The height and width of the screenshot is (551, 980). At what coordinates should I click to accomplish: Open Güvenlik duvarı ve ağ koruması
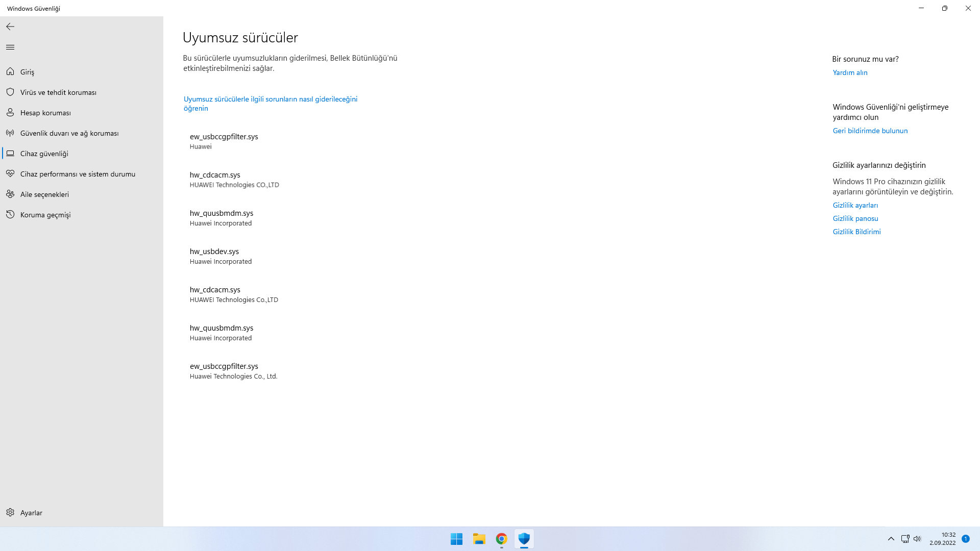click(x=82, y=133)
